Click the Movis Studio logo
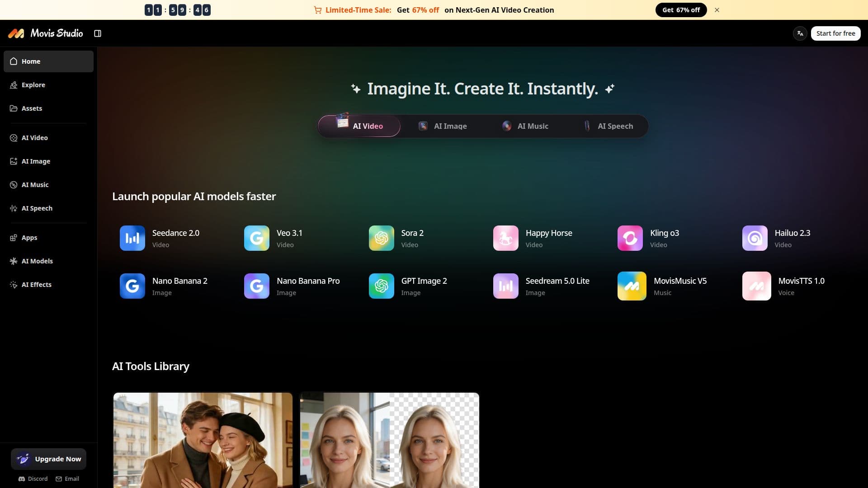The height and width of the screenshot is (488, 868). pos(46,33)
